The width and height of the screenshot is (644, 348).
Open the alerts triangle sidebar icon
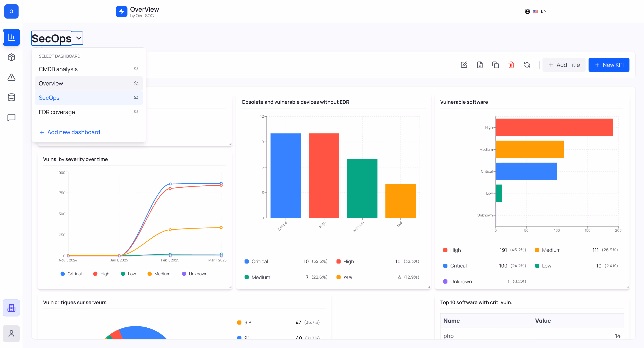[11, 77]
